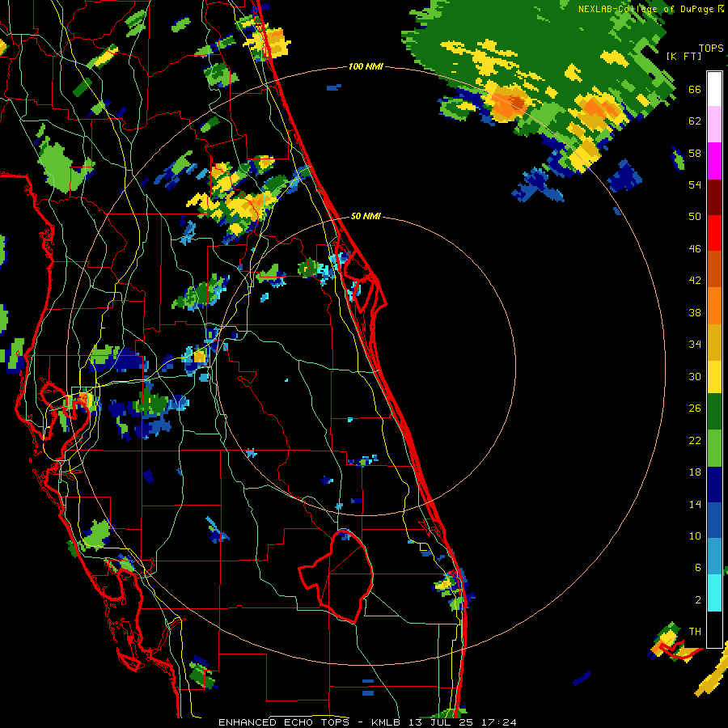Click the 100 NMI range ring label
The width and height of the screenshot is (728, 728).
366,66
